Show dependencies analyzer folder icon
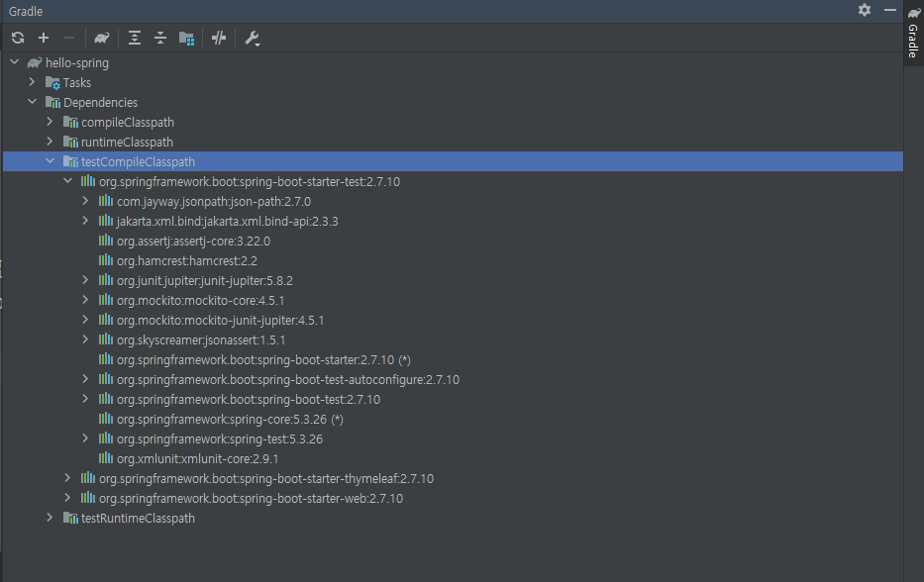The width and height of the screenshot is (924, 582). coord(186,39)
